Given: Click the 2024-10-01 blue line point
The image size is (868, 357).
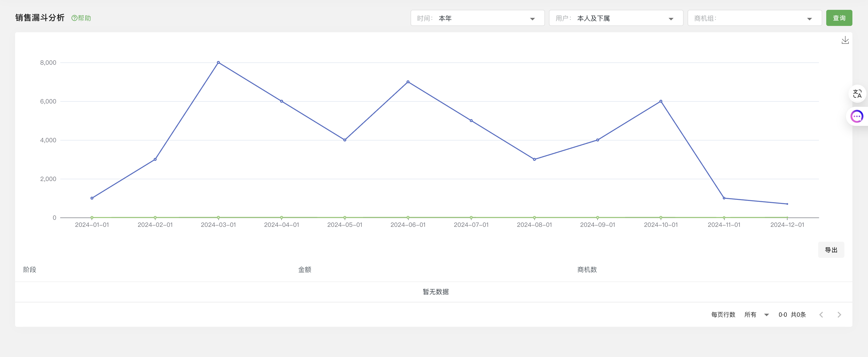Looking at the screenshot, I should pyautogui.click(x=660, y=101).
